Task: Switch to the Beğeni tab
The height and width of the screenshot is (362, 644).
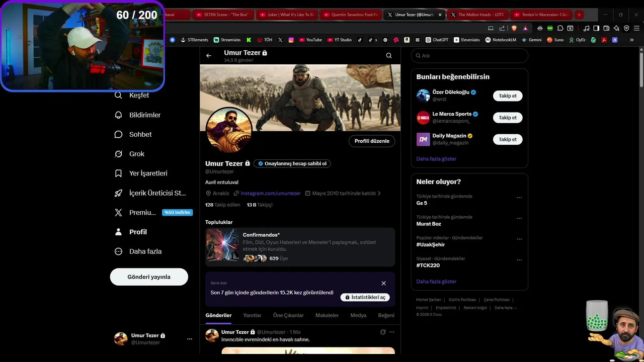Action: [x=386, y=315]
